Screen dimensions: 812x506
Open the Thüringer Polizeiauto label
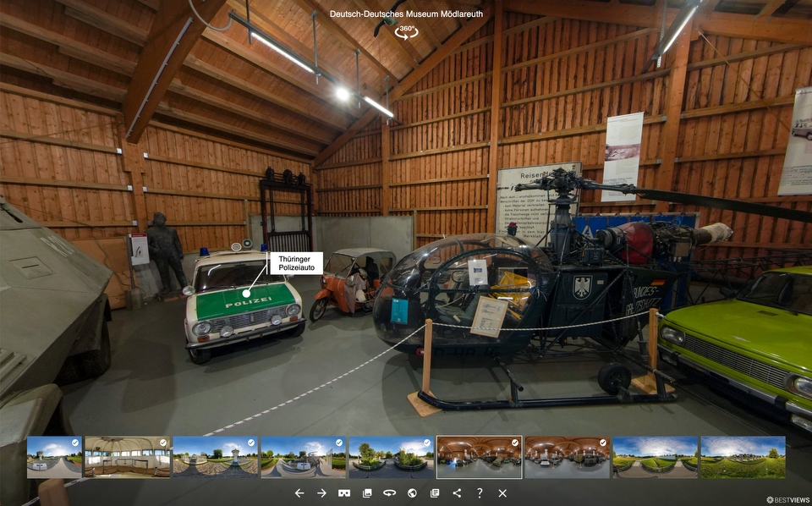(295, 263)
